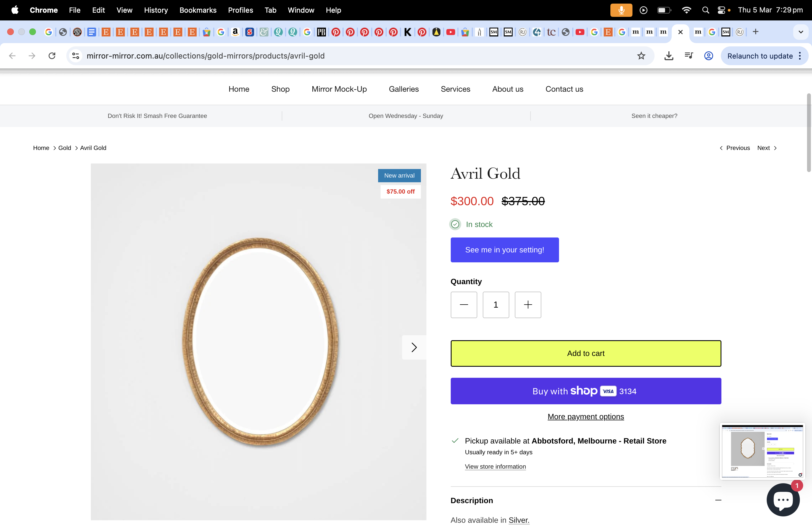
Task: Increase quantity with plus button
Action: (528, 305)
